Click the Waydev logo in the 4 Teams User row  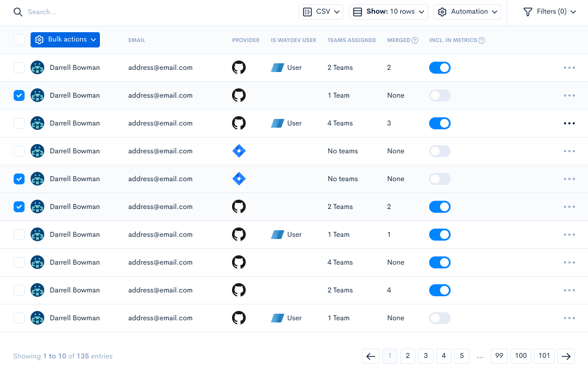pos(277,123)
